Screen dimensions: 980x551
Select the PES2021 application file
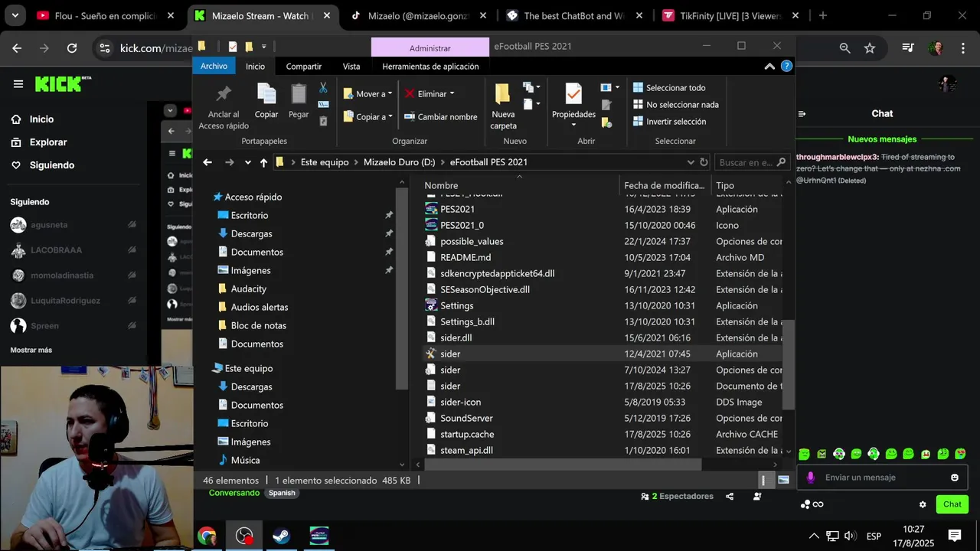tap(457, 209)
